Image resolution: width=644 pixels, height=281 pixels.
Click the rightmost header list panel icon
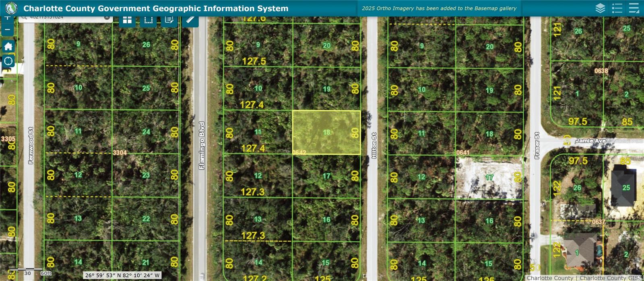[634, 8]
